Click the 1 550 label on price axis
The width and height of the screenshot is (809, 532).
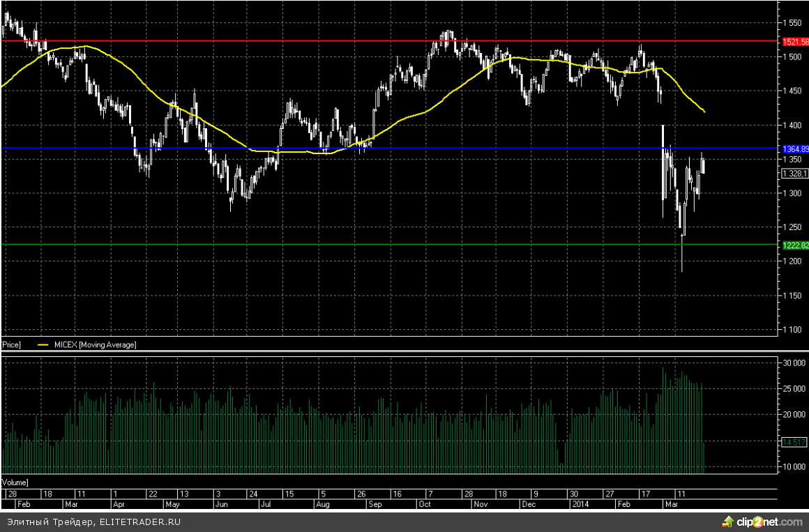(792, 22)
